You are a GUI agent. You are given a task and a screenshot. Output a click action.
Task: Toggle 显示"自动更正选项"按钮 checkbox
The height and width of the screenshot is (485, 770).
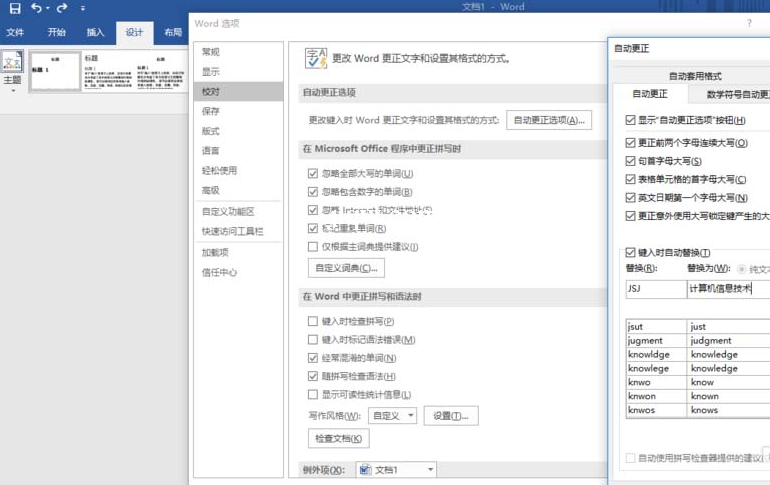631,120
